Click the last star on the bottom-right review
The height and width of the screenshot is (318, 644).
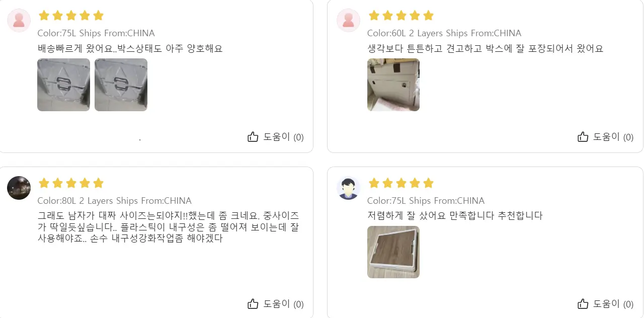(x=428, y=183)
